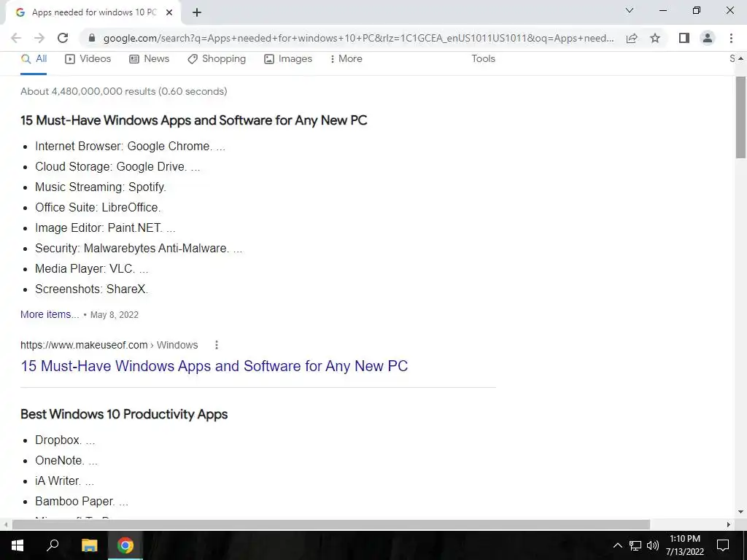The width and height of the screenshot is (747, 560).
Task: Show hidden system tray icons
Action: (x=617, y=545)
